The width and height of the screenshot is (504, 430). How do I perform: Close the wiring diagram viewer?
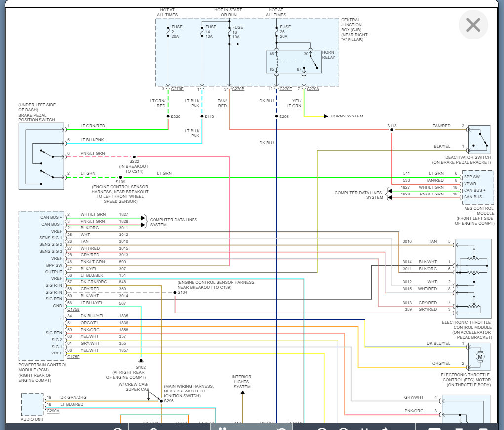pyautogui.click(x=473, y=25)
